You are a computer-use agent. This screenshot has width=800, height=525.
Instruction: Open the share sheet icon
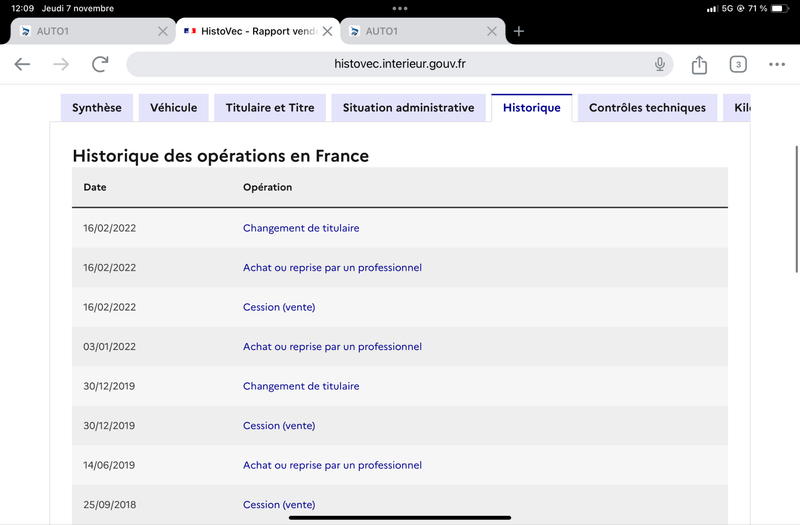699,64
